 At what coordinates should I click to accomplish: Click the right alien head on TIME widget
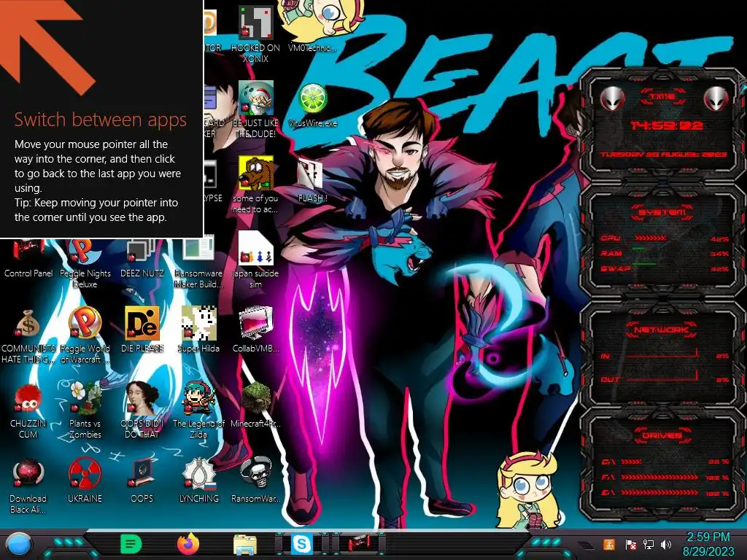pos(716,99)
